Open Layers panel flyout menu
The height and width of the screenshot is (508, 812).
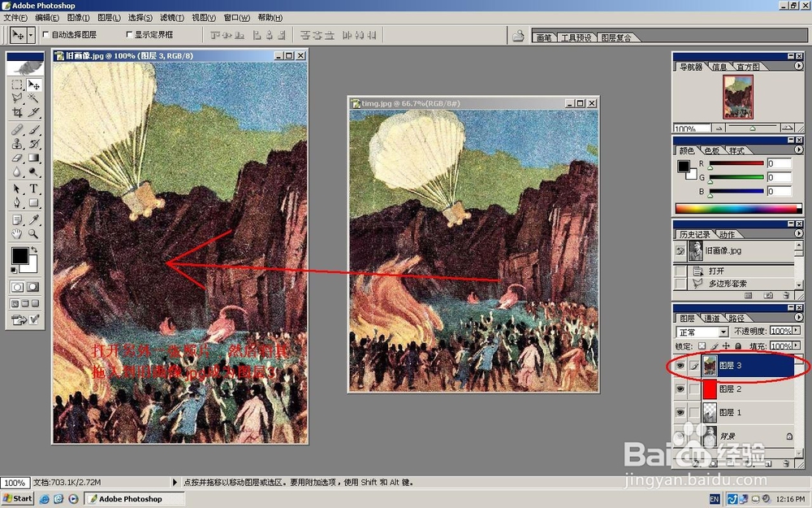798,317
